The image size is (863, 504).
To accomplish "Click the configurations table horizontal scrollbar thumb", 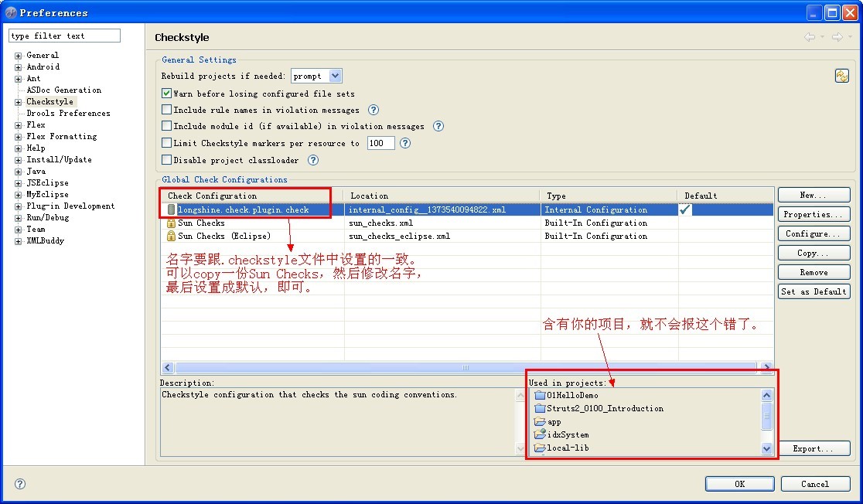I will tap(466, 367).
